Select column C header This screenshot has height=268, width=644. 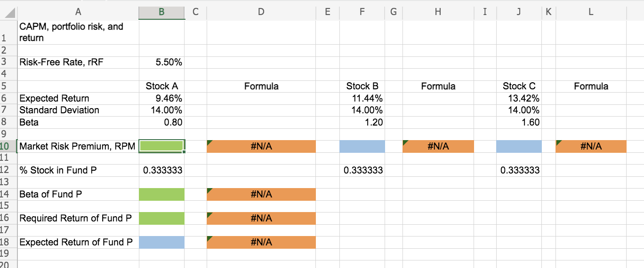point(195,12)
